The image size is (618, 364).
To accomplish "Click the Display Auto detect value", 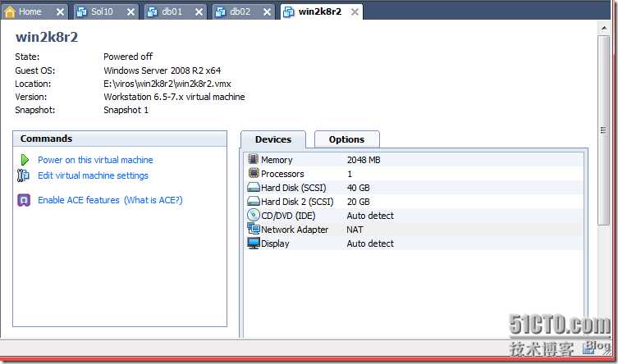I will (370, 243).
